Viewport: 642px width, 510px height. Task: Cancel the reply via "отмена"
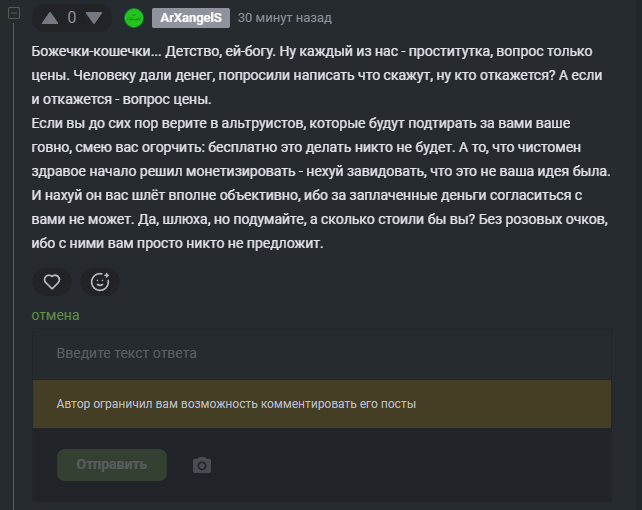coord(55,315)
